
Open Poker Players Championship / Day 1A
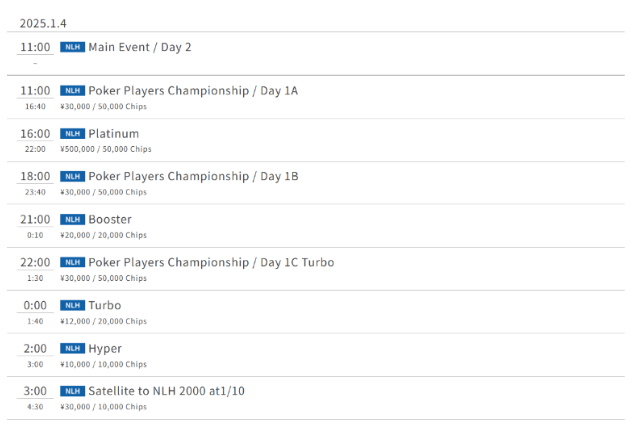193,91
